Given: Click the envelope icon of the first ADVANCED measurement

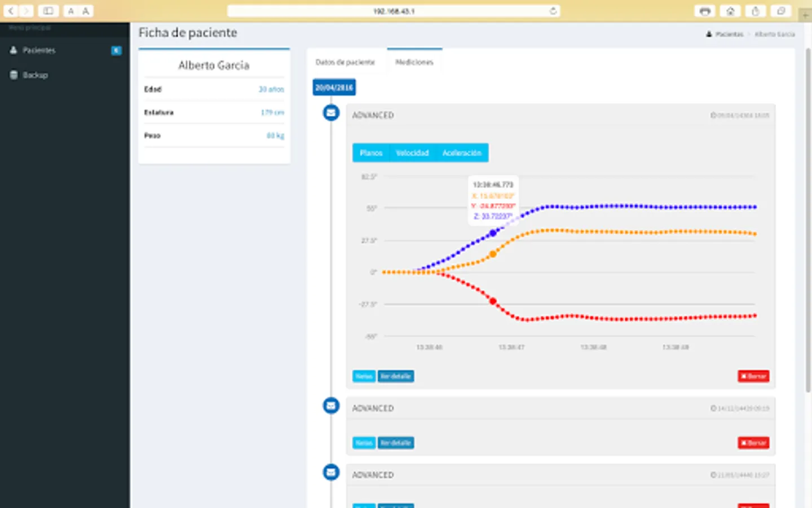Looking at the screenshot, I should [x=331, y=113].
